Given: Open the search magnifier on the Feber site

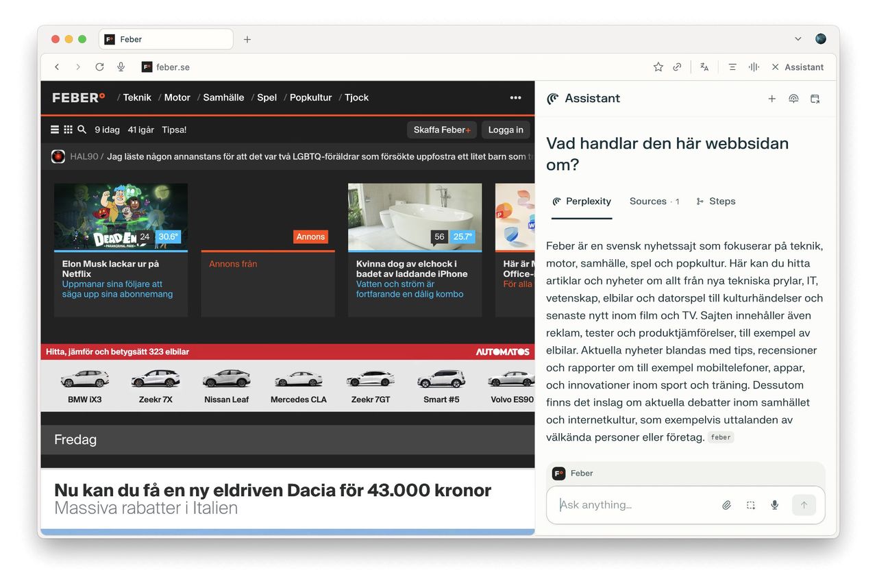Looking at the screenshot, I should [x=82, y=130].
